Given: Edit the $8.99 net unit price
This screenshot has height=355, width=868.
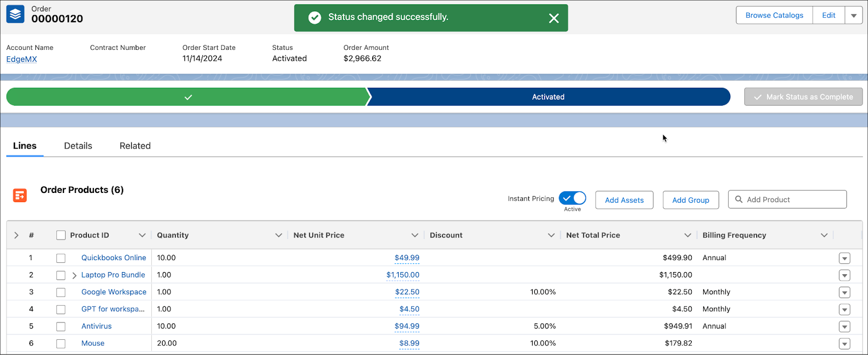Looking at the screenshot, I should tap(410, 343).
